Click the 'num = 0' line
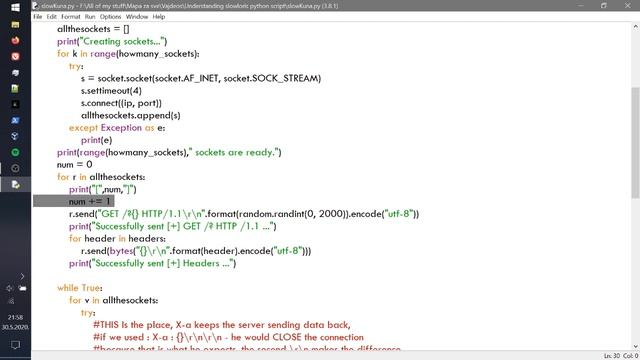 (74, 164)
